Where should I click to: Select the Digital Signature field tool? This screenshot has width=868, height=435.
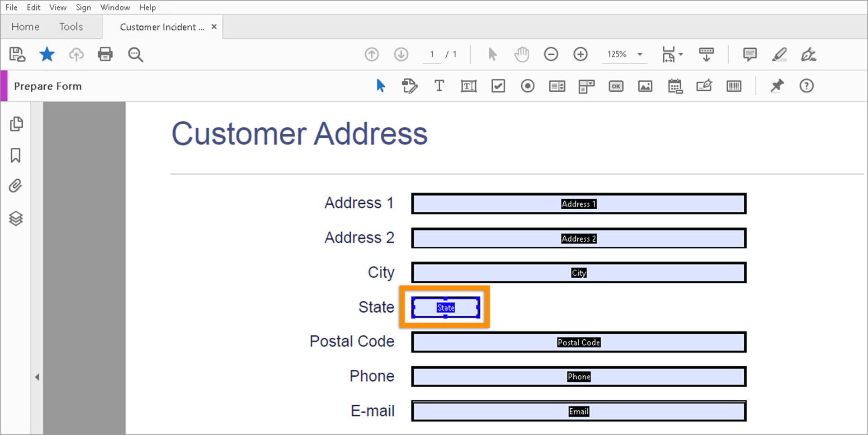(704, 86)
